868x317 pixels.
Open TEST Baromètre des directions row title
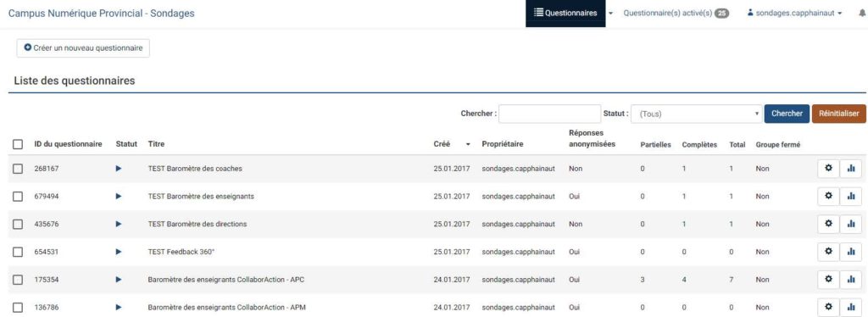[198, 224]
